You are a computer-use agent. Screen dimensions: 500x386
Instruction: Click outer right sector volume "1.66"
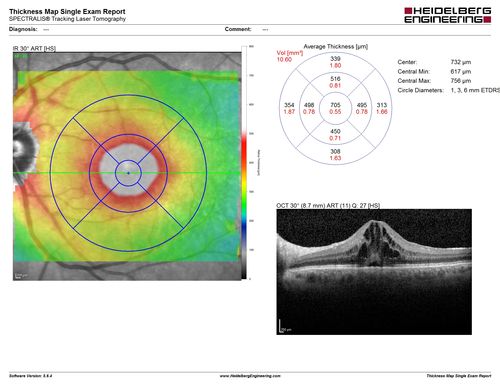(382, 112)
